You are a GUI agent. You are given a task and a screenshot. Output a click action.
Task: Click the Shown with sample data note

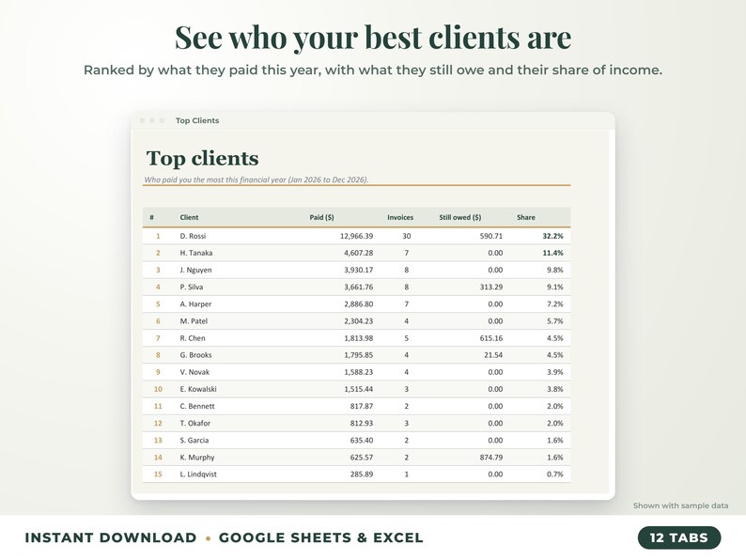680,506
